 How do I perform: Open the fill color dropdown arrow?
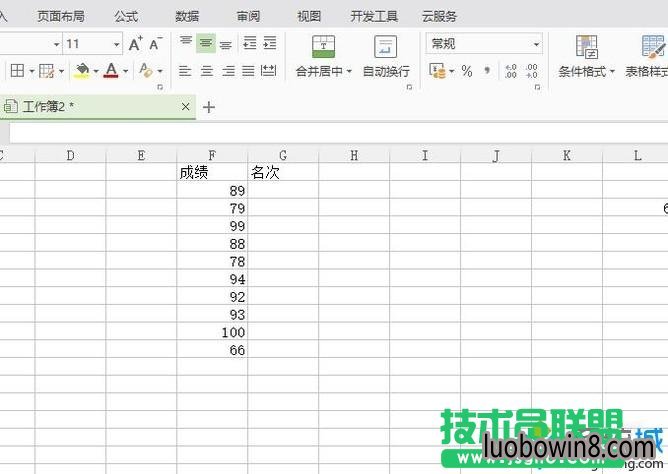pyautogui.click(x=96, y=71)
